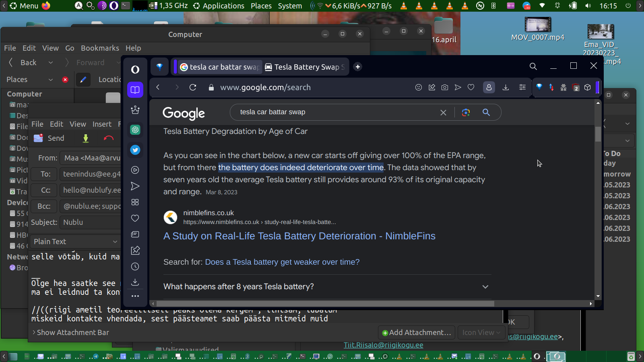Click the Add Attachment button
Screen dimensions: 644x362
[x=416, y=333]
